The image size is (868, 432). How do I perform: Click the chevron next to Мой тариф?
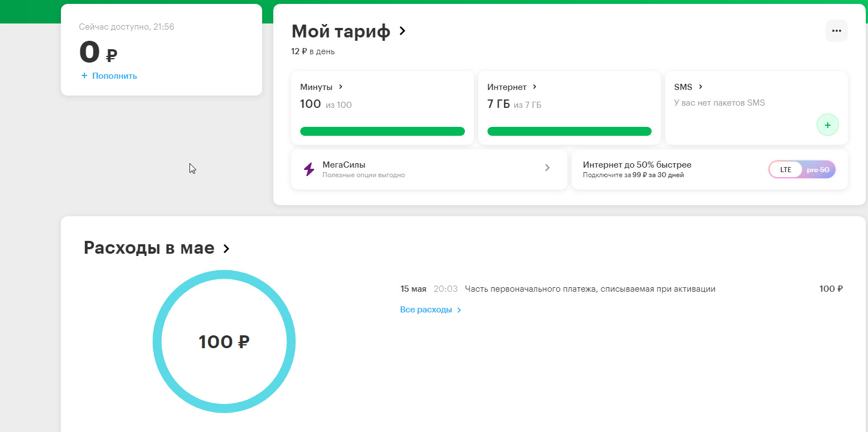point(402,31)
